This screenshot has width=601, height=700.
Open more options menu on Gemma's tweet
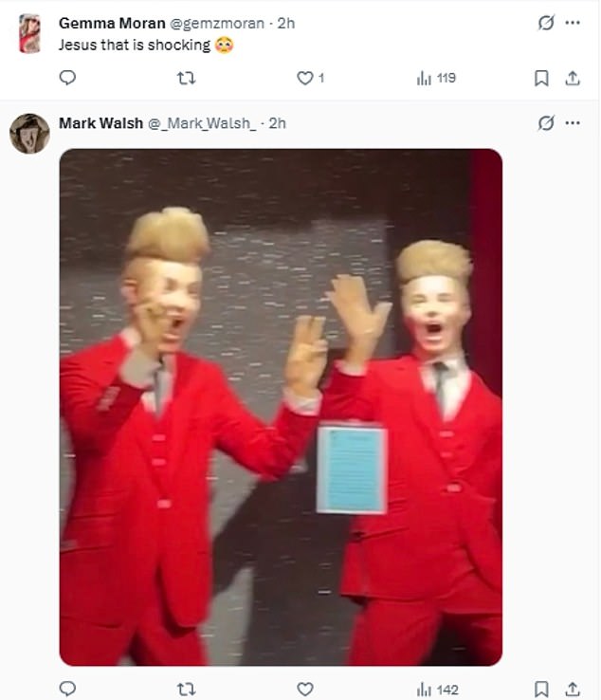point(573,23)
